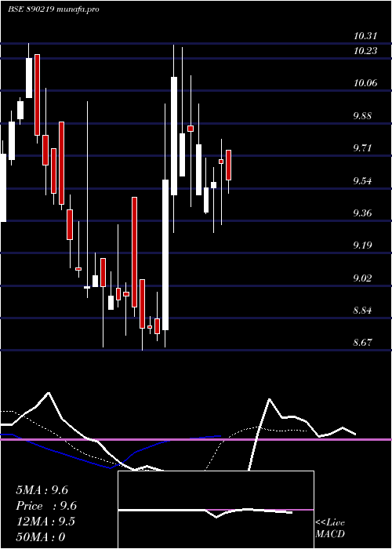
Task: Click the '5MA : 9.6' indicator text
Action: point(42,490)
